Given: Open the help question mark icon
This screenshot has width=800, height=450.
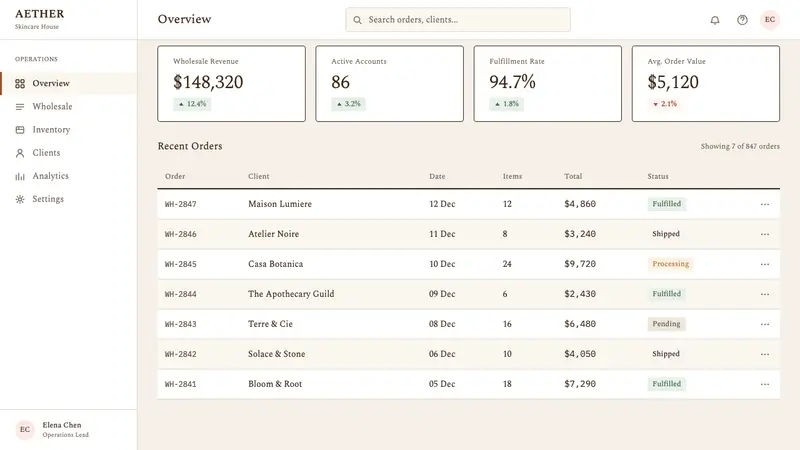Looking at the screenshot, I should [x=742, y=20].
